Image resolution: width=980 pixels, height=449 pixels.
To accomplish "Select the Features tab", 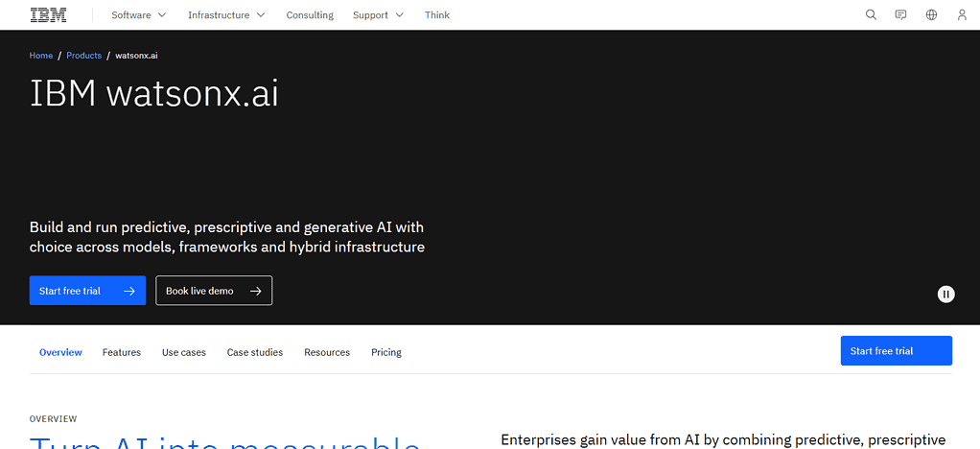I will [x=121, y=353].
